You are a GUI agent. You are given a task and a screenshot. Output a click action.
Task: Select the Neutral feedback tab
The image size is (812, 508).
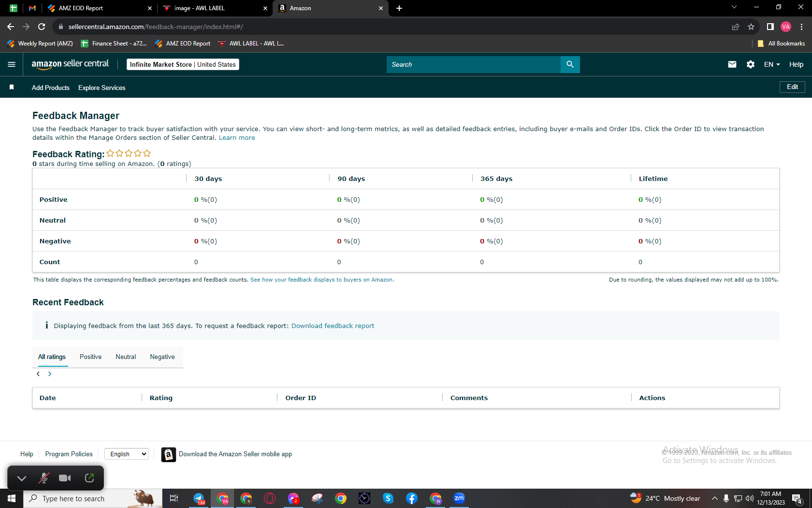(126, 357)
